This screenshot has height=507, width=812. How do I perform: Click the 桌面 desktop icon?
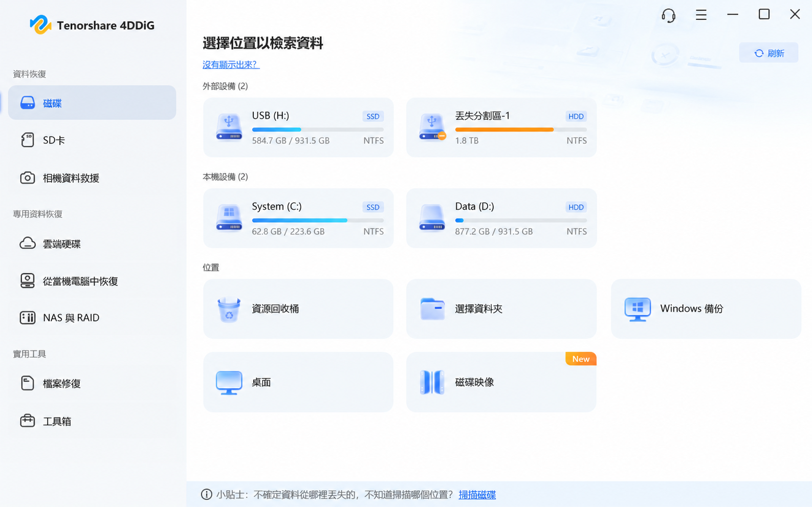pyautogui.click(x=229, y=382)
